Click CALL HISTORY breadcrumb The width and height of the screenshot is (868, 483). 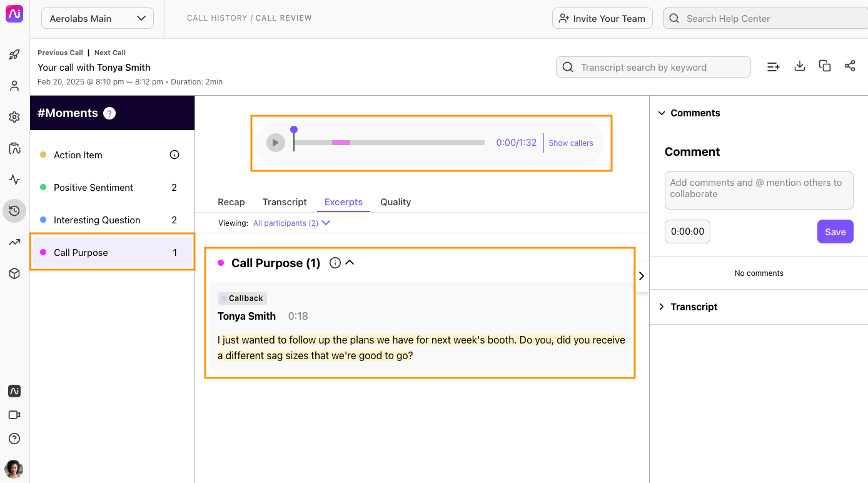[x=216, y=18]
